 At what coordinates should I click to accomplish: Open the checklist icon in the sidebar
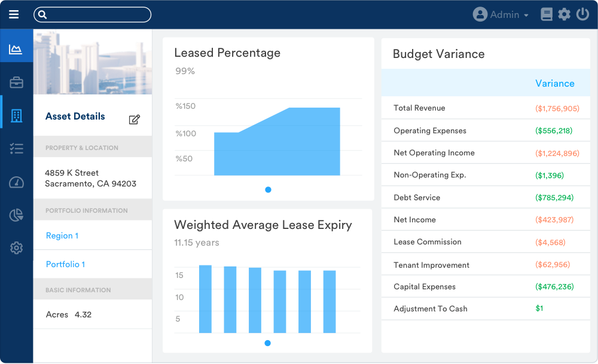click(16, 148)
